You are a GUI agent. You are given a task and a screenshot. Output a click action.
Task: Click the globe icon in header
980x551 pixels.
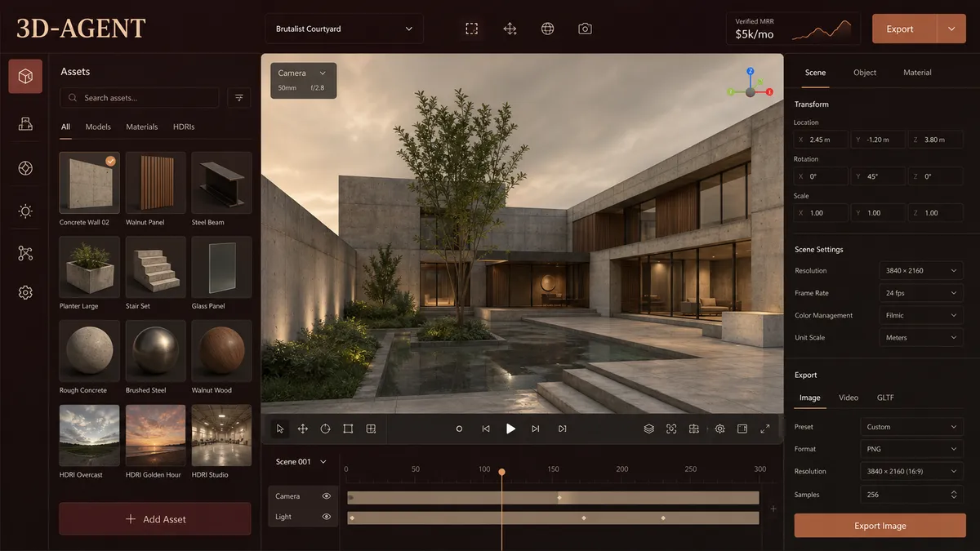click(548, 29)
